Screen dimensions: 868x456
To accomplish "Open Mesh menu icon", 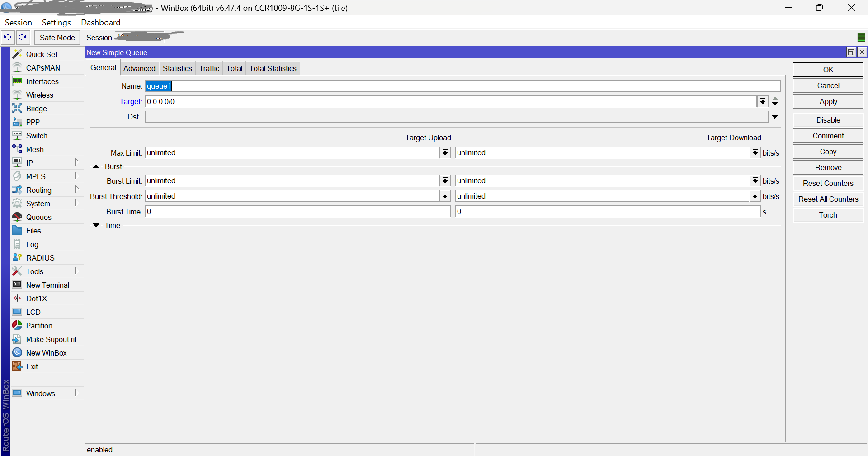I will click(17, 149).
